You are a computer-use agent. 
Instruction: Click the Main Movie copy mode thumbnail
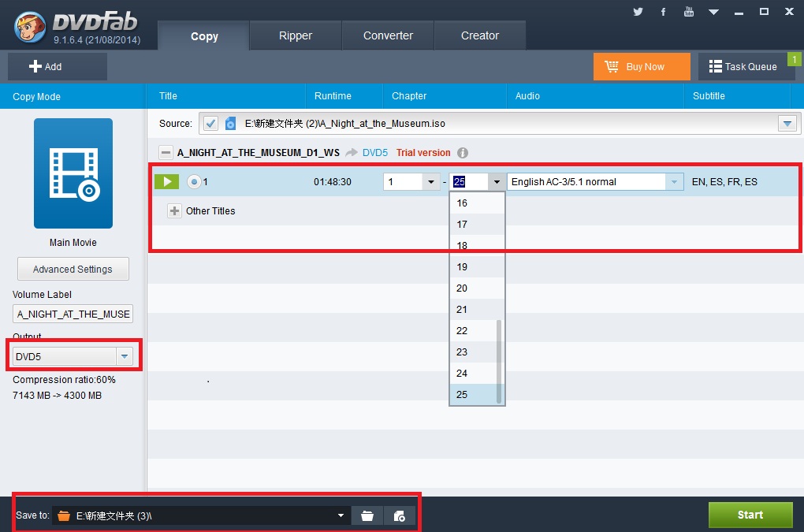[x=73, y=173]
